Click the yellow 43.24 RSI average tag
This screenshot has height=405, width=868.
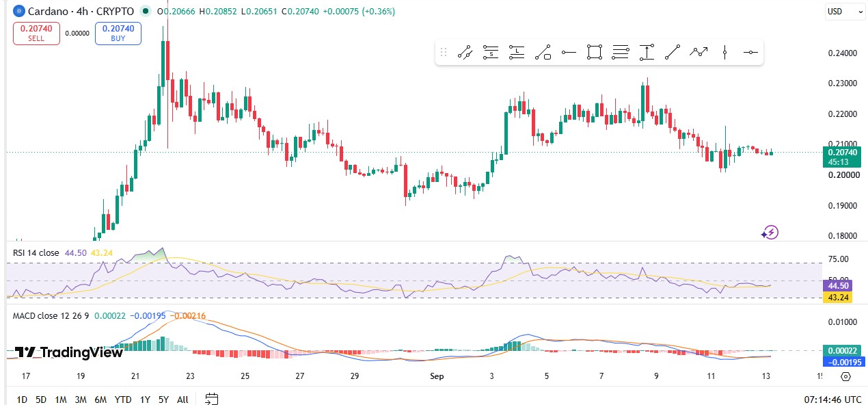click(837, 298)
